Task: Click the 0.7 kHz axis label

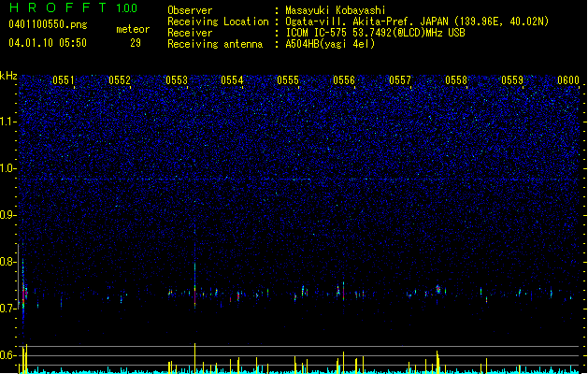Action: coord(7,309)
